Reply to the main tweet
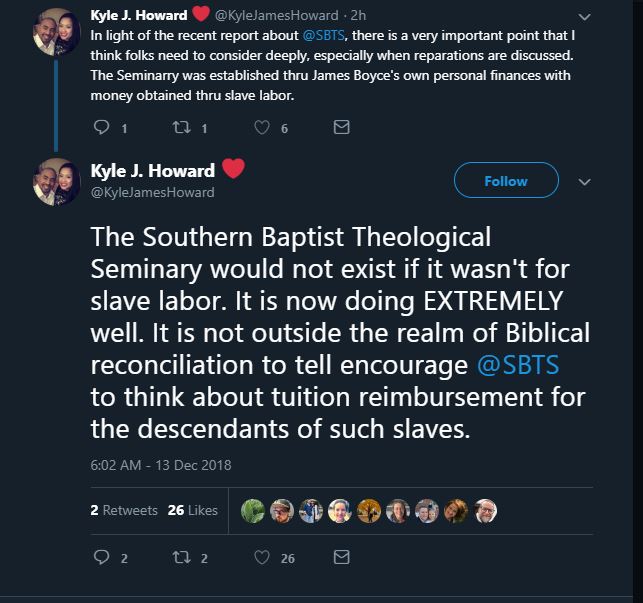The image size is (643, 603). pos(101,558)
